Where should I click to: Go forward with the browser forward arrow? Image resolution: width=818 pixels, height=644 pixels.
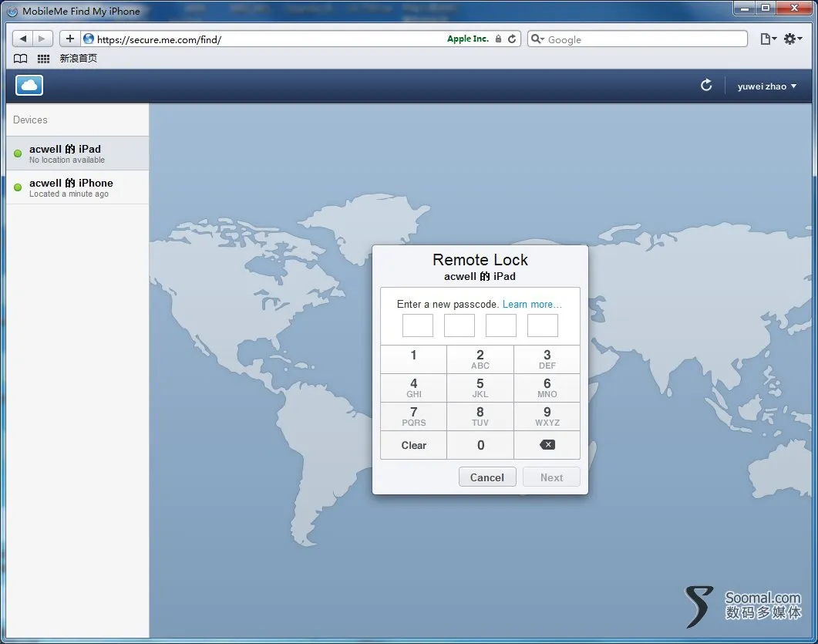coord(42,39)
